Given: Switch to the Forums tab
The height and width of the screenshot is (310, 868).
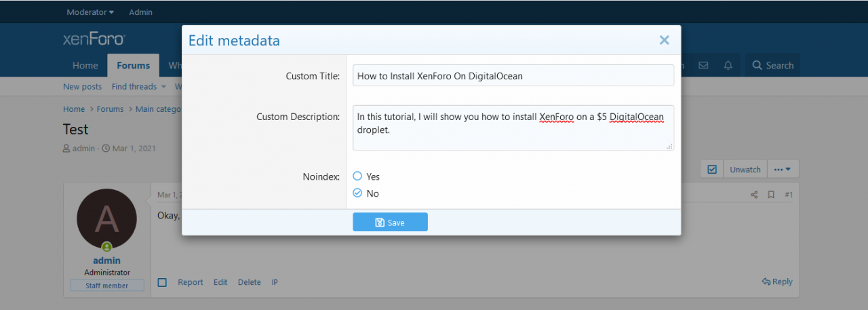Looking at the screenshot, I should (133, 66).
